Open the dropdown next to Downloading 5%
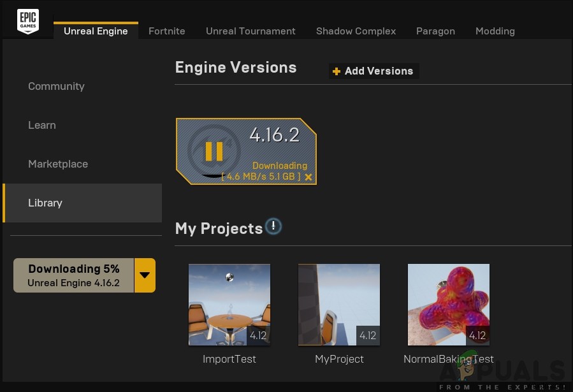The image size is (573, 392). (145, 275)
